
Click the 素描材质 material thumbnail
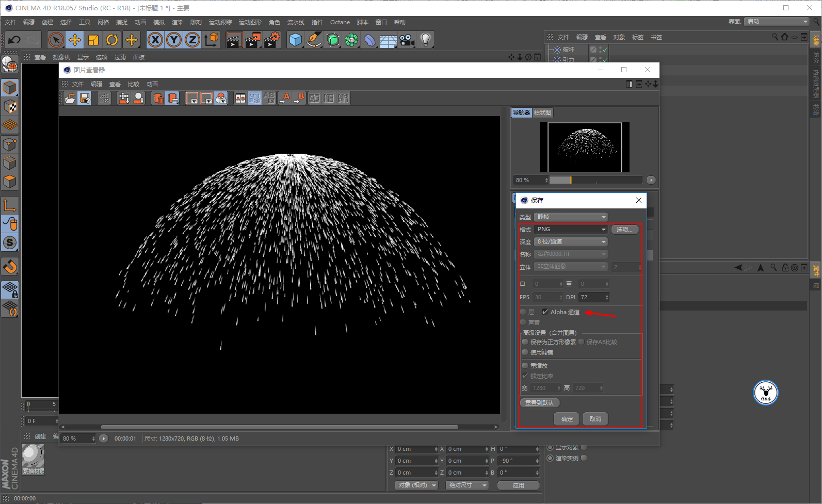[x=34, y=459]
